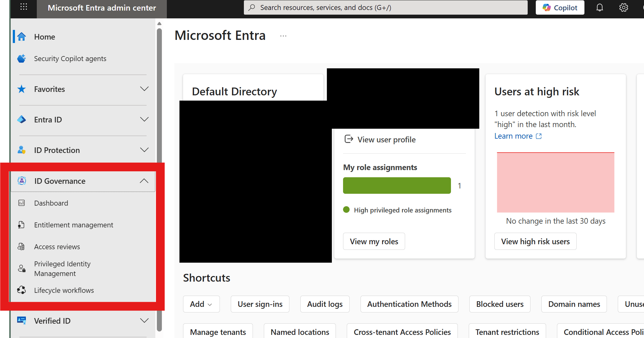The image size is (644, 338).
Task: Expand the Verified ID section chevron
Action: pyautogui.click(x=144, y=321)
